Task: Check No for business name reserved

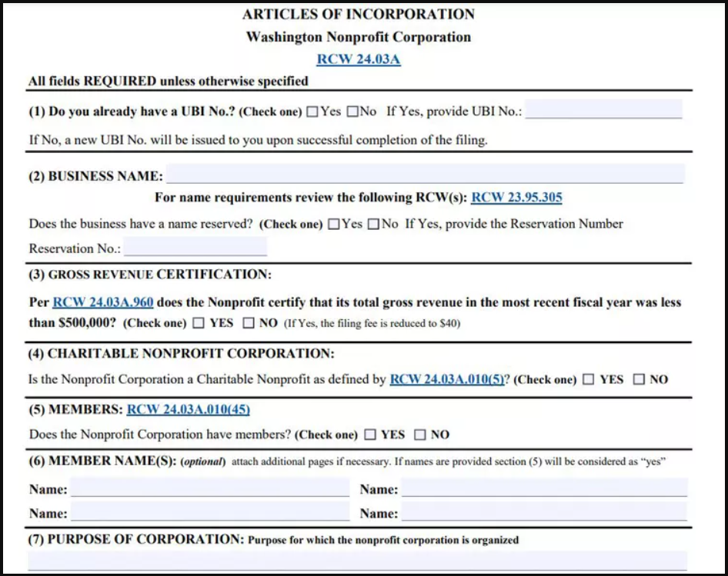Action: (374, 225)
